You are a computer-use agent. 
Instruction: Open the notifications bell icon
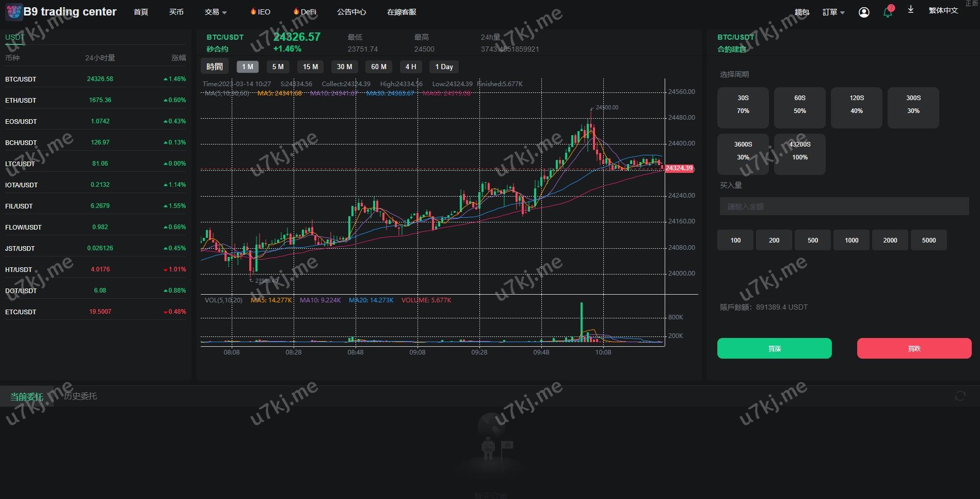pyautogui.click(x=888, y=12)
